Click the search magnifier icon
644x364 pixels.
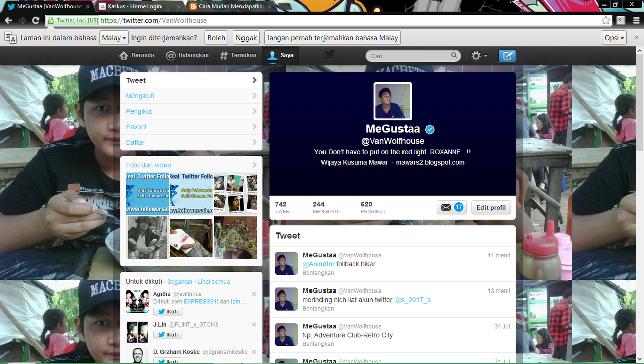pyautogui.click(x=454, y=56)
